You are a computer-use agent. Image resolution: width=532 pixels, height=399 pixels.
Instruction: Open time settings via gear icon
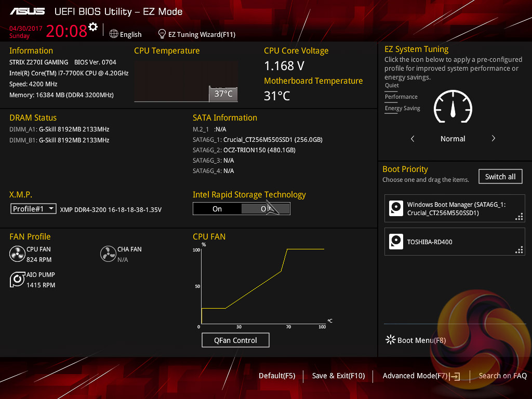(x=93, y=27)
